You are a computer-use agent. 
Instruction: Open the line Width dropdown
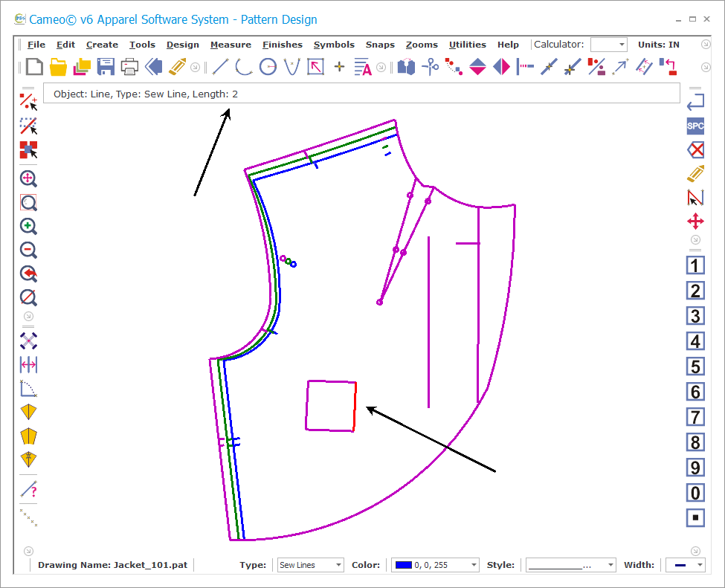(x=686, y=565)
